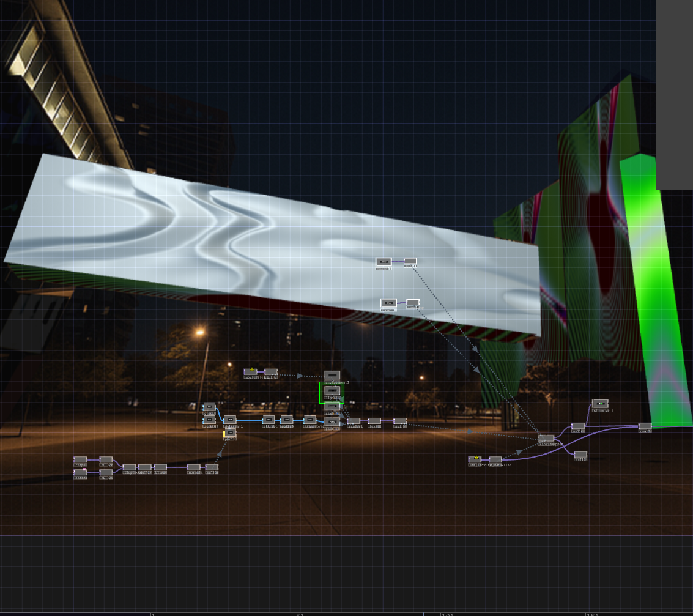693x616 pixels.
Task: Select the ramp node at bottom left
Action: (x=81, y=460)
